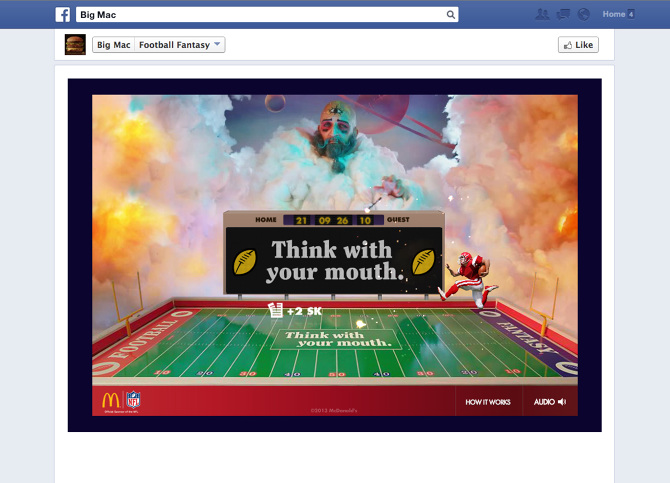Click the ©2013 McDonald's copyright text
The height and width of the screenshot is (483, 670).
tap(334, 410)
